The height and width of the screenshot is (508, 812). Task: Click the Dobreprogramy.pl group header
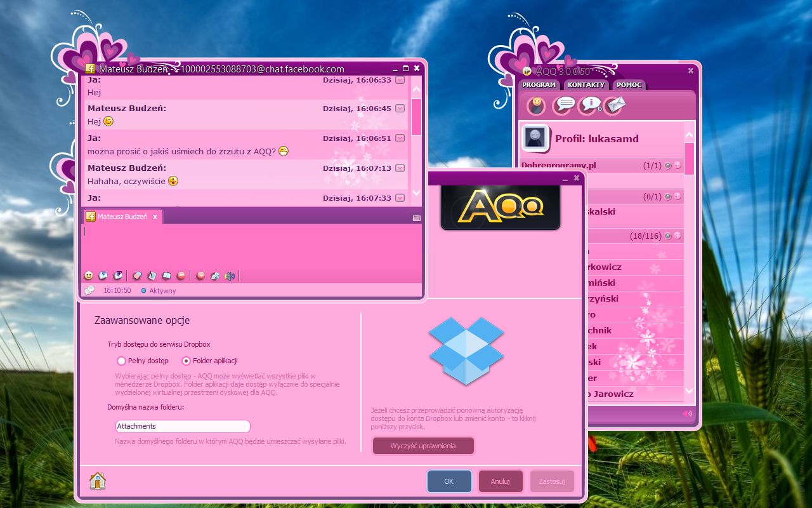coord(601,165)
